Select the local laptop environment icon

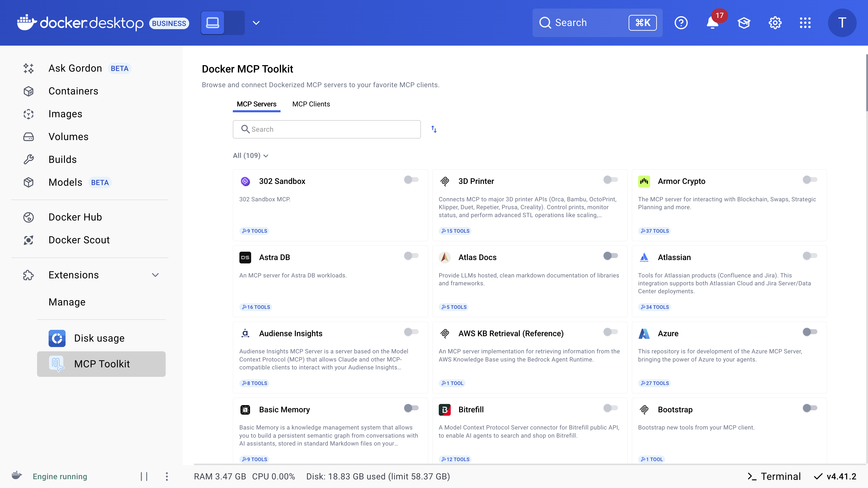tap(213, 23)
